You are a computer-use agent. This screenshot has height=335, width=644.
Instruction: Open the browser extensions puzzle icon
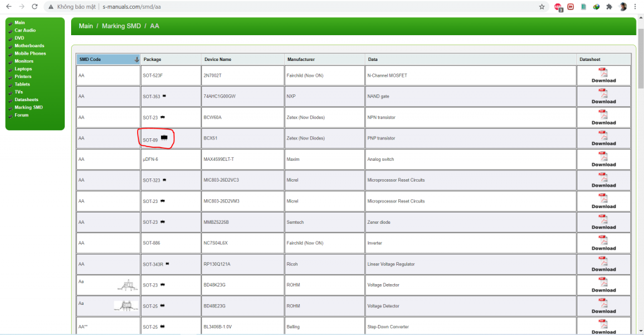coord(609,6)
